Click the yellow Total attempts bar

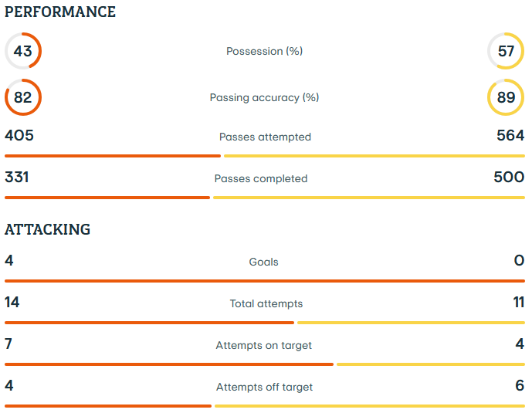pos(412,323)
